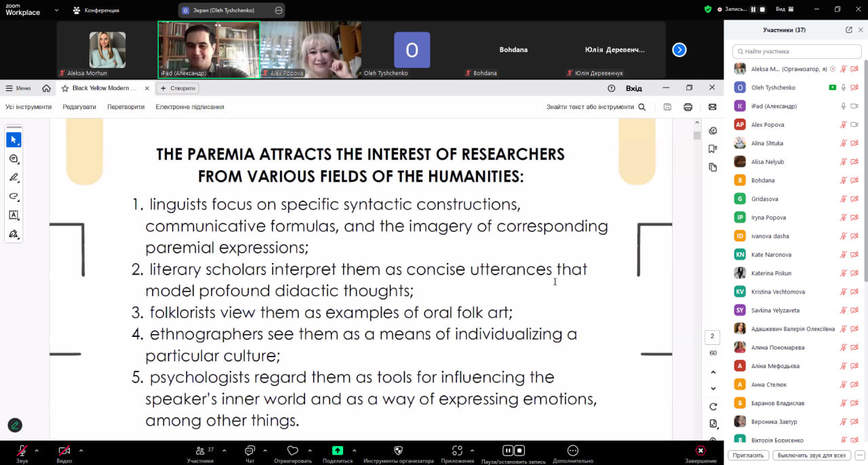Click the green encryption shield icon
868x465 pixels.
(x=708, y=9)
